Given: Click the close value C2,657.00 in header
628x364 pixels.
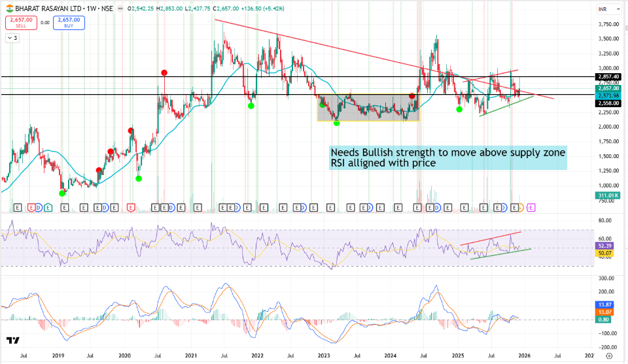Looking at the screenshot, I should [226, 8].
